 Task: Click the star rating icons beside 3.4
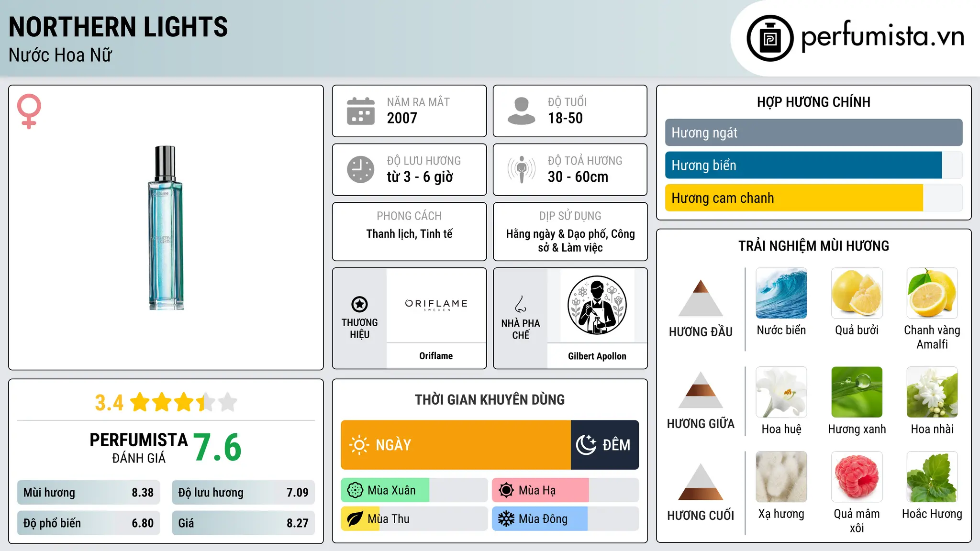click(x=184, y=402)
